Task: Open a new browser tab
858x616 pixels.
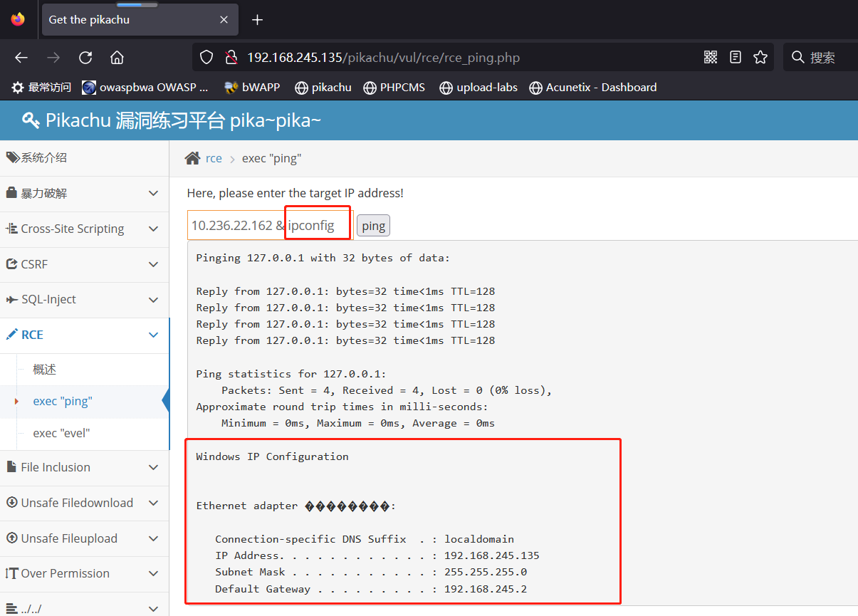Action: click(x=258, y=20)
